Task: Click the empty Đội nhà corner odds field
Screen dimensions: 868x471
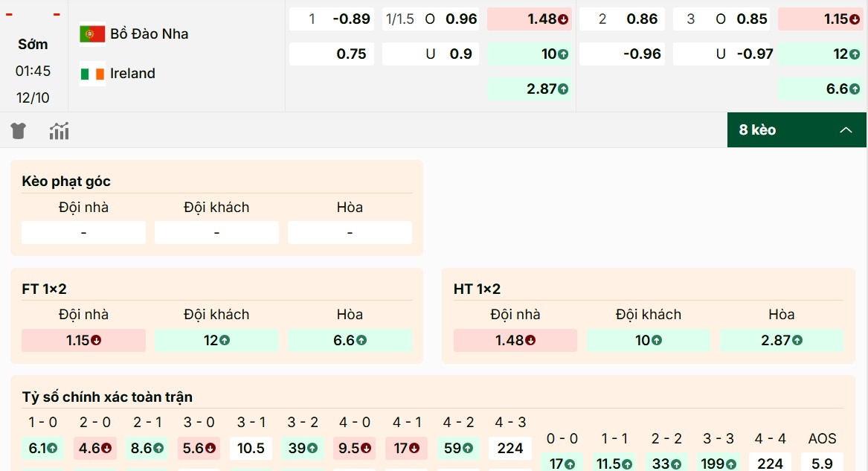Action: (83, 232)
